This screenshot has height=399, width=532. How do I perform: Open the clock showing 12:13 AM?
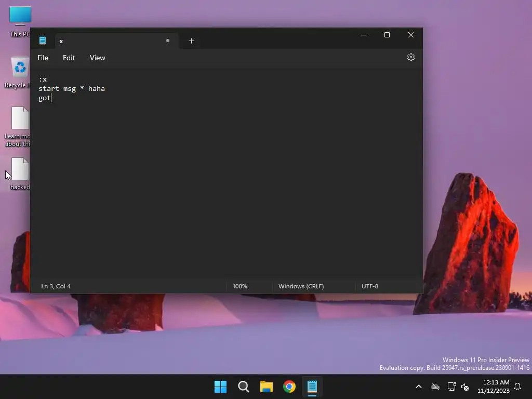(494, 387)
